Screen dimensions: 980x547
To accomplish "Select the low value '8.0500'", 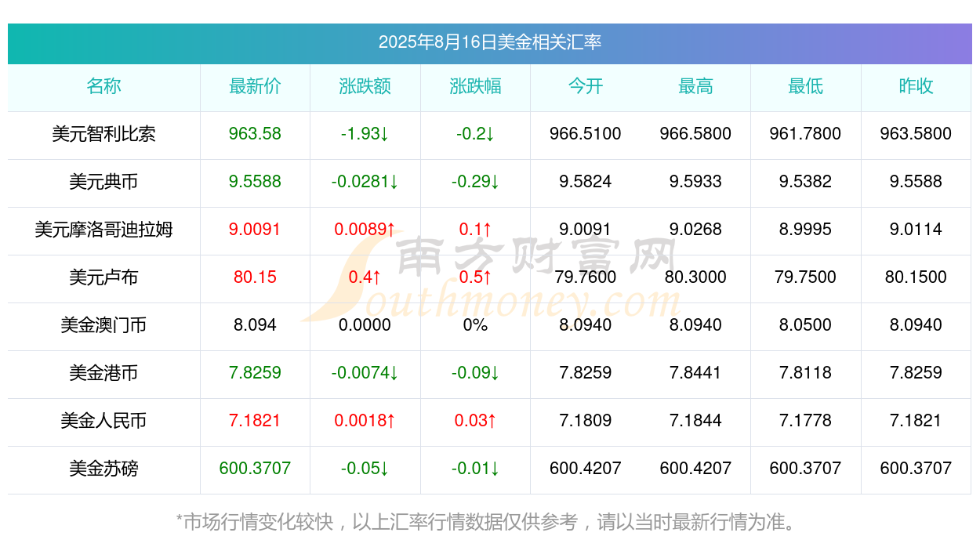I will (x=806, y=325).
